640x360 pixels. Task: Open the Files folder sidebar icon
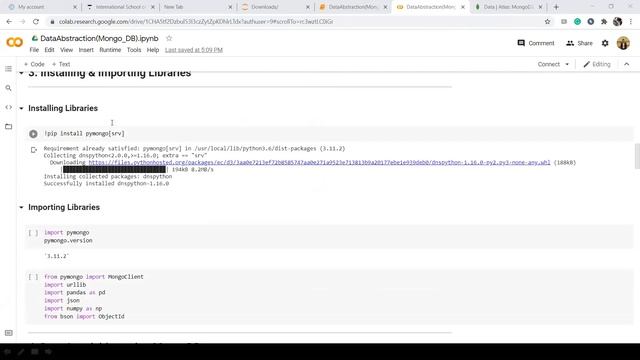point(8,127)
